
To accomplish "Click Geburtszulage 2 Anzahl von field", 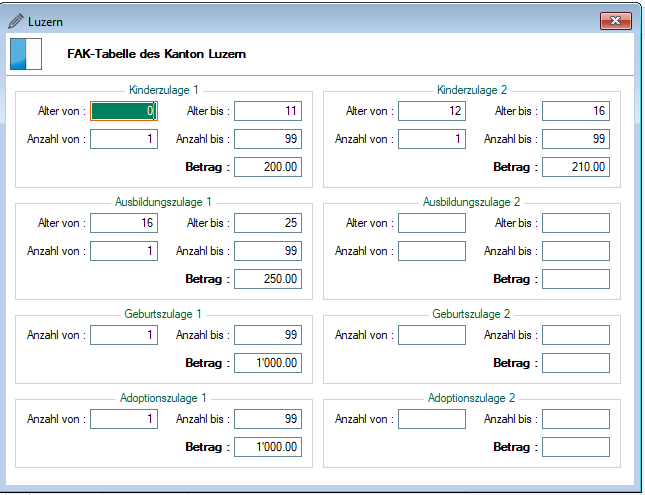I will click(x=432, y=335).
